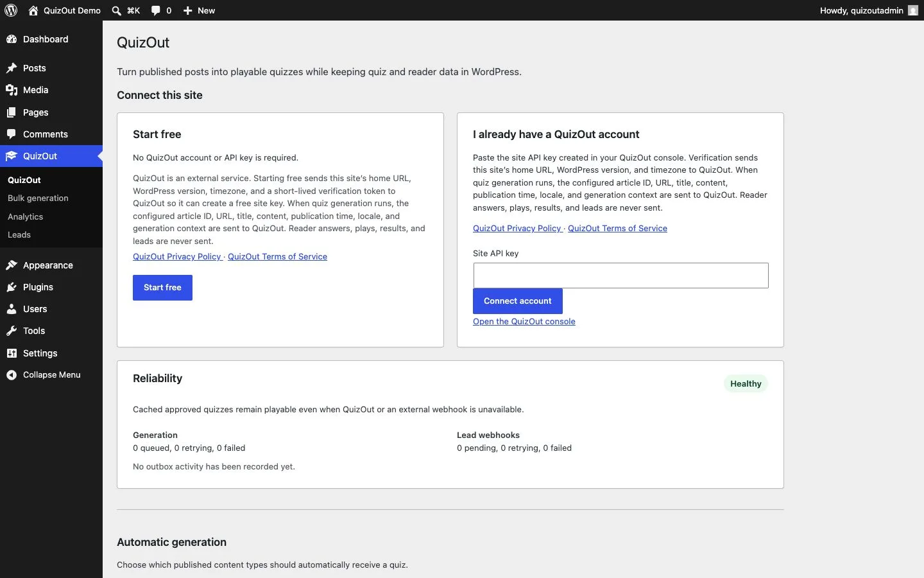The image size is (924, 578).
Task: Click the Healthy status badge
Action: coord(746,384)
